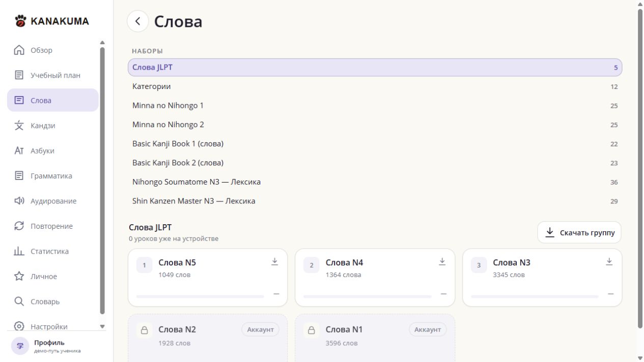
Task: Open Повторение in the sidebar
Action: pyautogui.click(x=53, y=226)
